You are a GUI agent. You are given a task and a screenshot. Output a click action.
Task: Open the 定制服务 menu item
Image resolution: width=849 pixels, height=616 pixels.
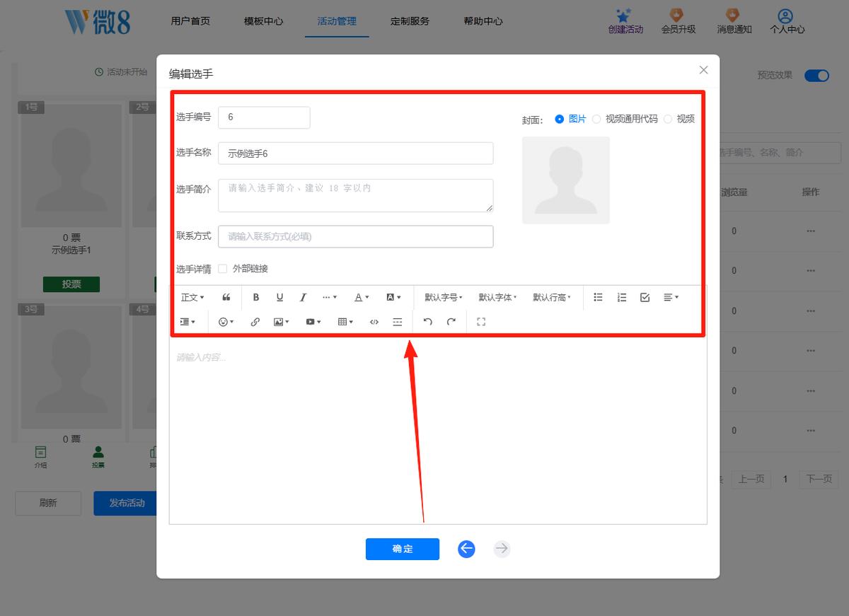(410, 21)
